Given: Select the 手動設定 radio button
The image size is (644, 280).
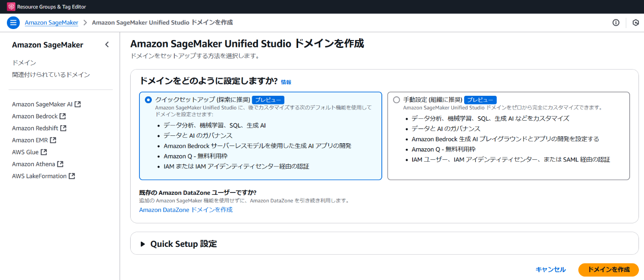Looking at the screenshot, I should point(397,100).
